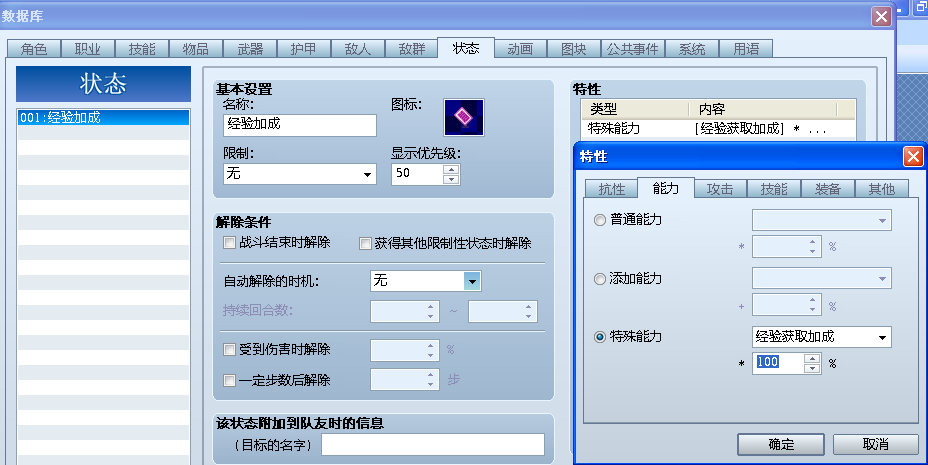928x465 pixels.
Task: Open the 职业 tab
Action: point(88,49)
